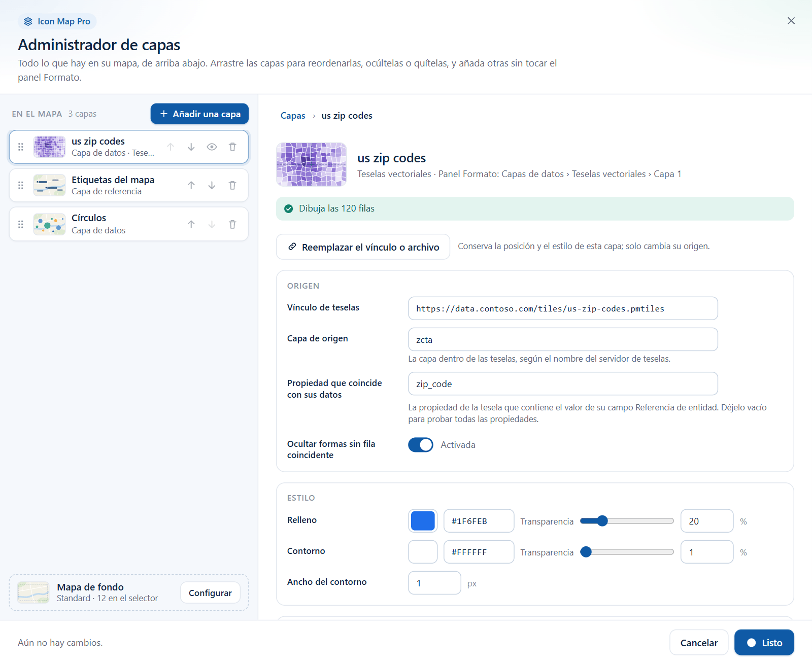Click Añadir una capa button
Screen dimensions: 812x664
(x=199, y=114)
